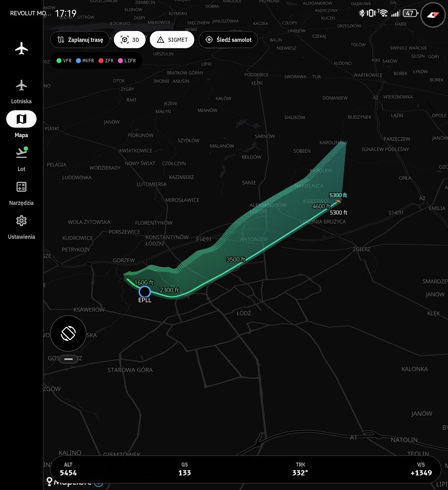Tap the V/S +1349 readout
Image resolution: width=448 pixels, height=490 pixels.
tap(421, 469)
